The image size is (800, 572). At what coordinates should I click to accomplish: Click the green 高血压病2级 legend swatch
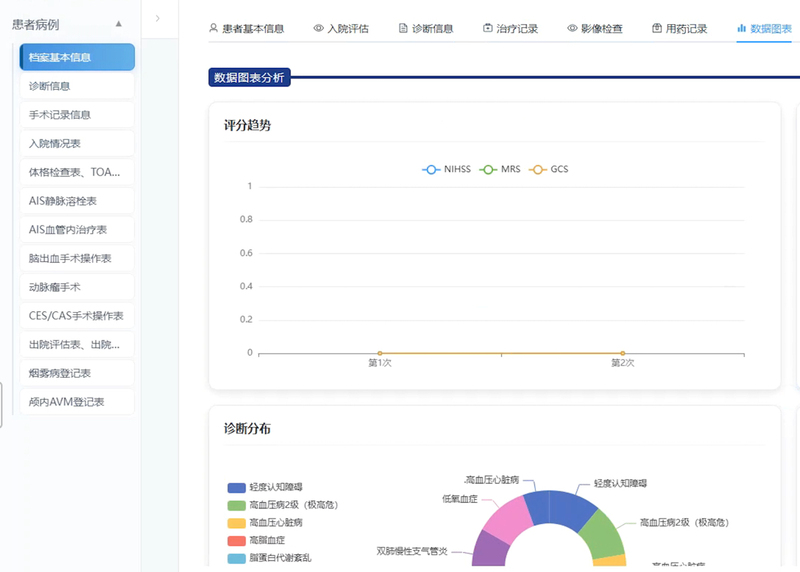(x=237, y=506)
